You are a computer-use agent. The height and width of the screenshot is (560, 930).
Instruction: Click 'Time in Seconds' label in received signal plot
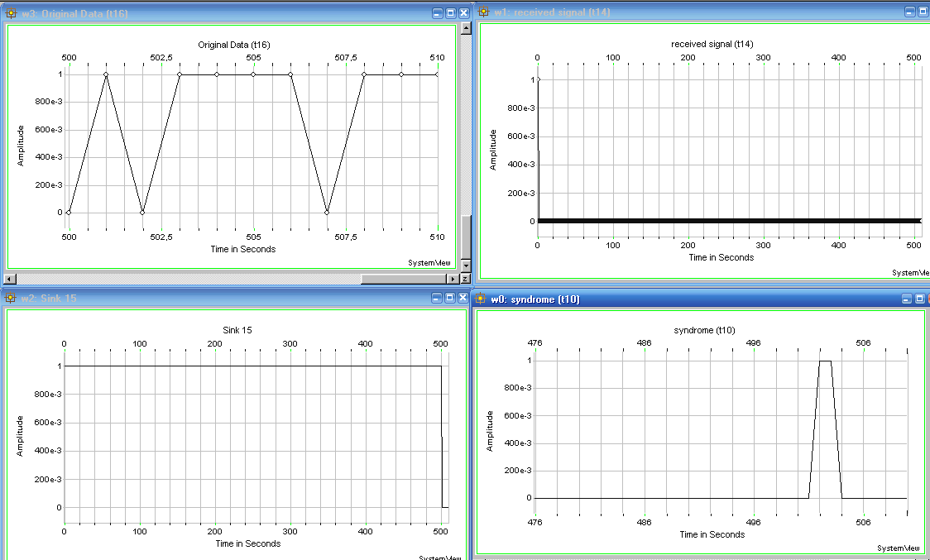[x=721, y=257]
